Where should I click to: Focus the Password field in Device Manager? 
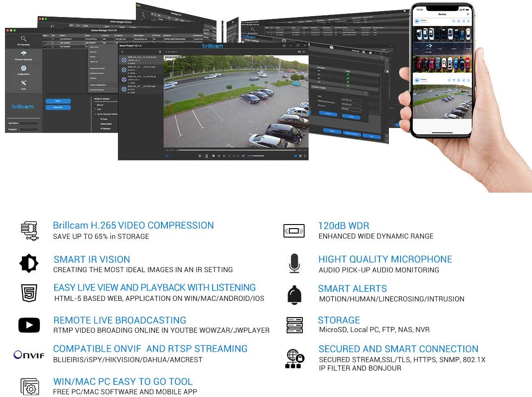click(29, 129)
